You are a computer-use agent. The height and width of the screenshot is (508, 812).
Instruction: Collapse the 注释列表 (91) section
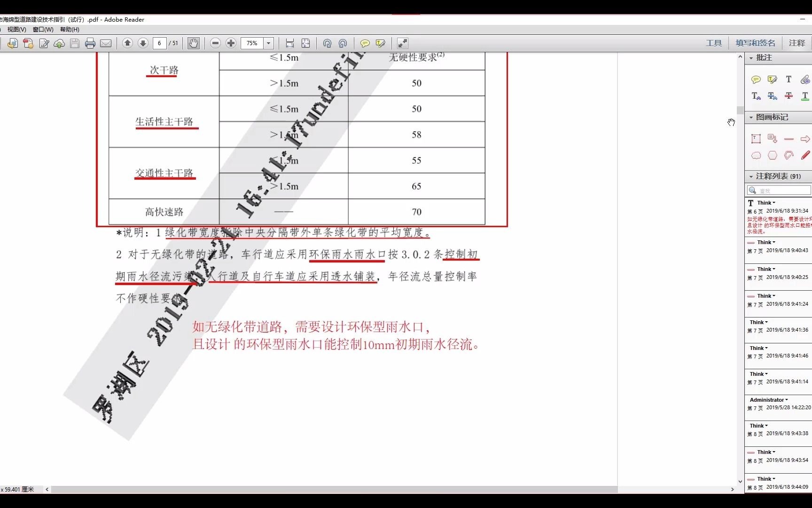click(751, 176)
